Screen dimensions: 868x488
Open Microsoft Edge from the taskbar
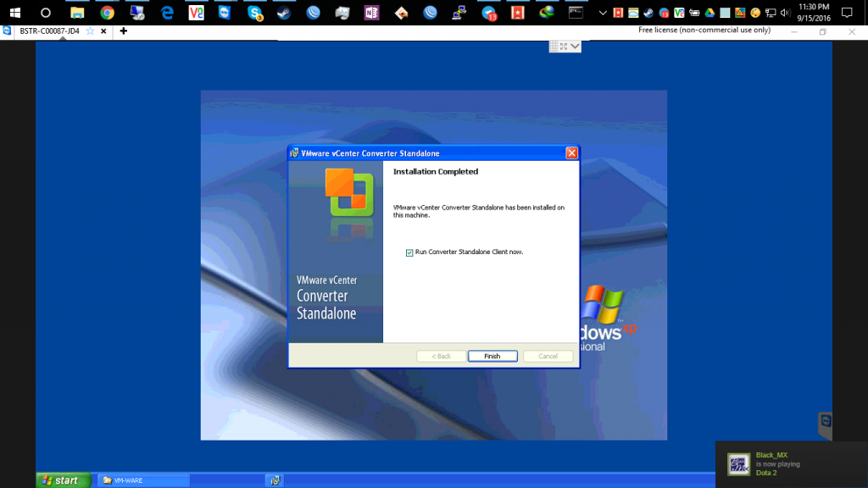click(167, 12)
